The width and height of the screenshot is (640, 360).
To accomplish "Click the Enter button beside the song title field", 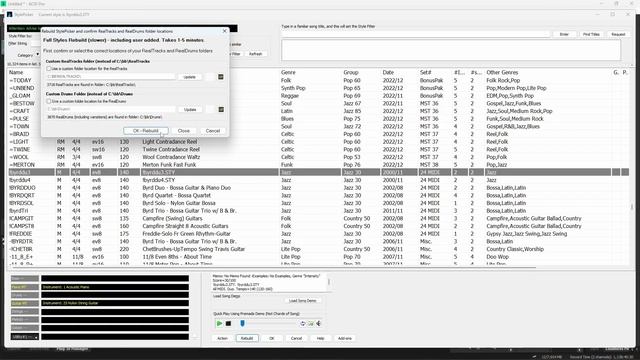I will click(564, 34).
